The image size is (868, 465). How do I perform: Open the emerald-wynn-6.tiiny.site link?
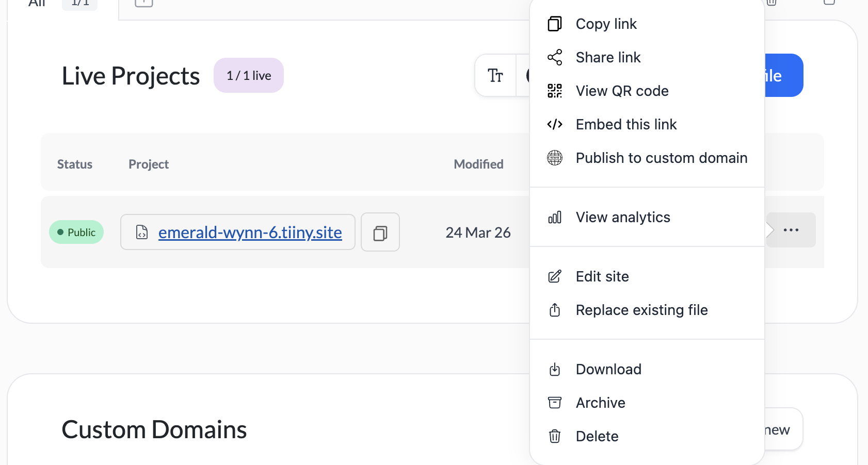250,232
